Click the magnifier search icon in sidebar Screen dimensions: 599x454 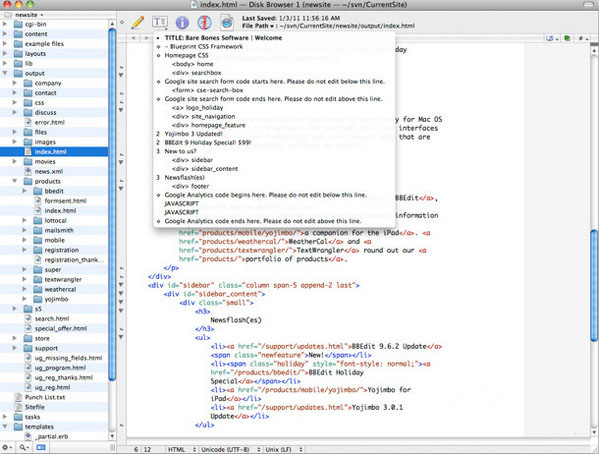click(x=24, y=447)
